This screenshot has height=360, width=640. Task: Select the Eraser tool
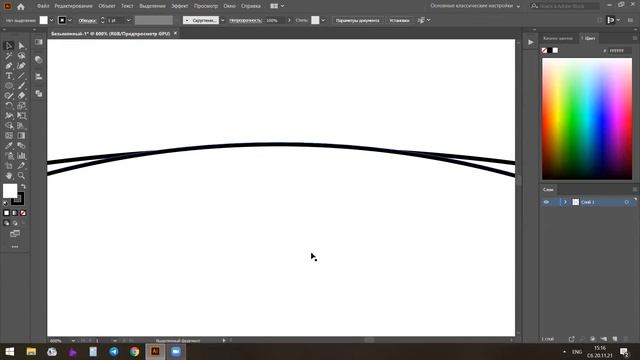click(21, 96)
